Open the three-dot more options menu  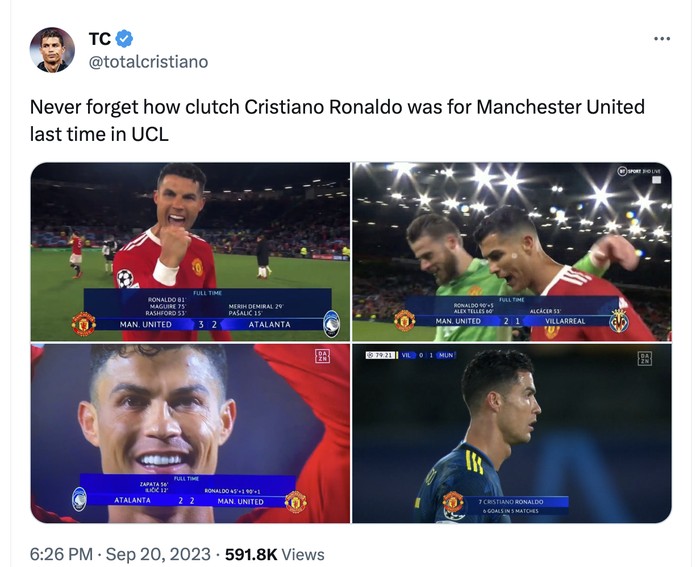662,39
